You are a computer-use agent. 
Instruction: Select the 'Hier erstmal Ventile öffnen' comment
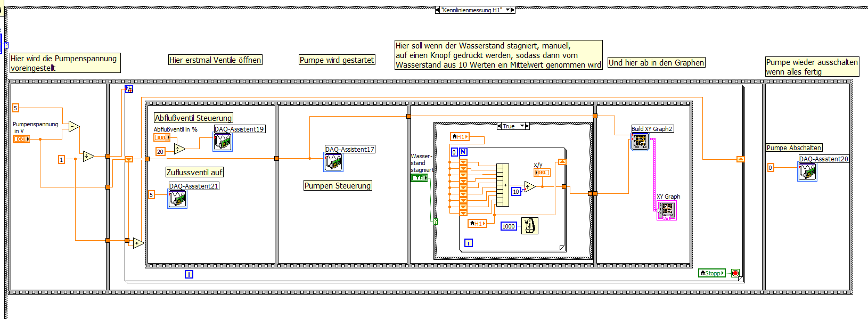[x=215, y=60]
